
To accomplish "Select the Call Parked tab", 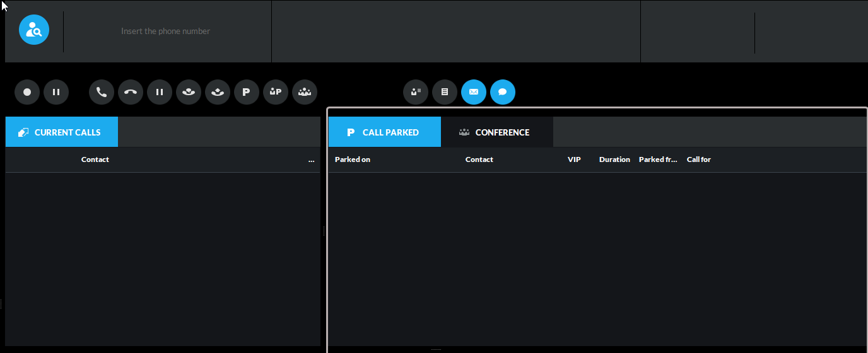I will tap(384, 132).
